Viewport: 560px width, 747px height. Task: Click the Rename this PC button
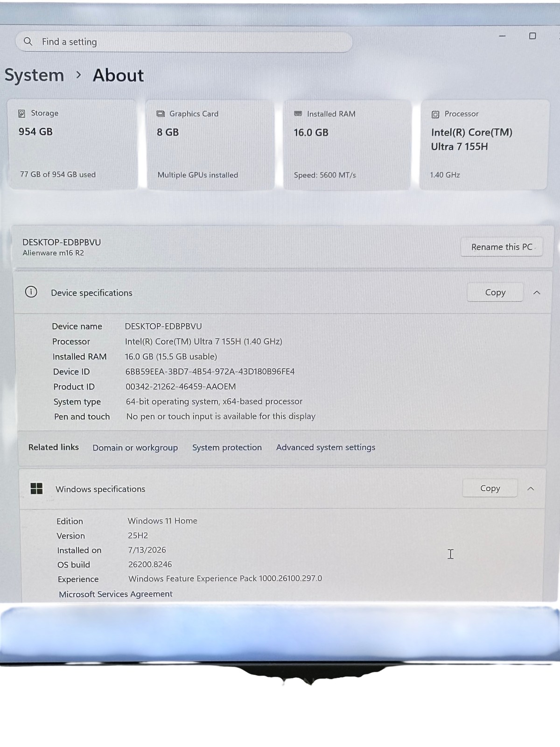(x=502, y=247)
